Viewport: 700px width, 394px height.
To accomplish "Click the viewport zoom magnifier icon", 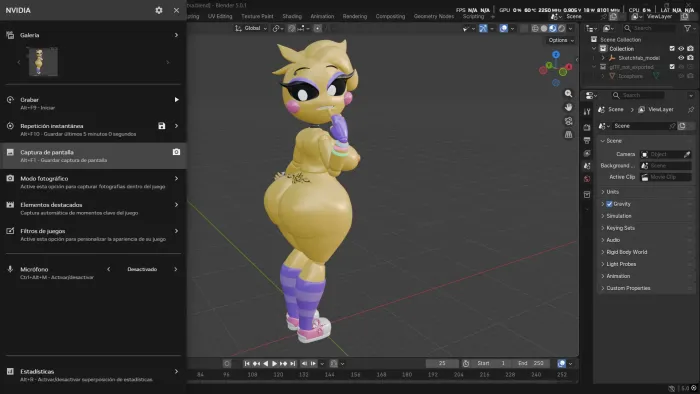I will [x=568, y=94].
